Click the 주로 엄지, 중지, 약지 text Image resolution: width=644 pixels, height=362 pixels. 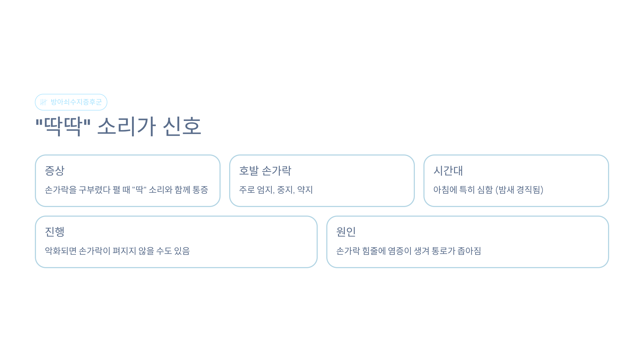pyautogui.click(x=276, y=190)
